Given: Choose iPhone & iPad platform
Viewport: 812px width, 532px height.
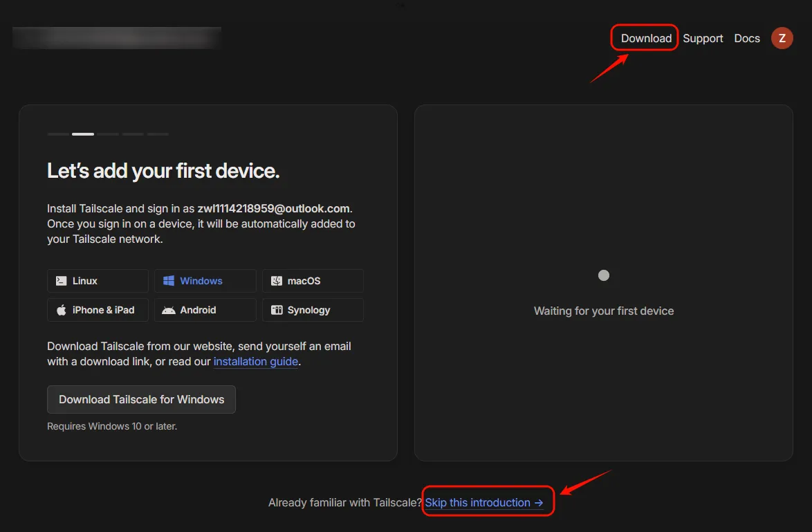Looking at the screenshot, I should 98,310.
